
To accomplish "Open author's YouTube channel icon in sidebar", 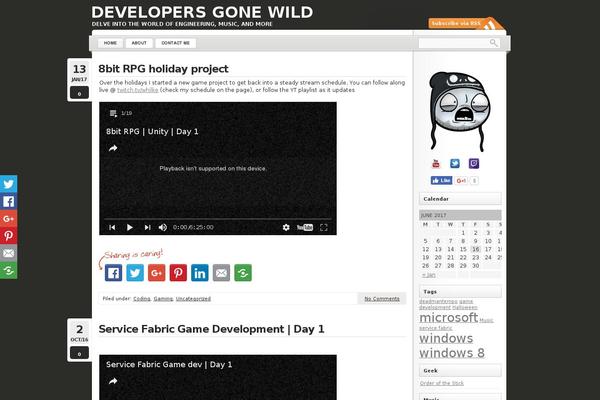I will coord(436,164).
